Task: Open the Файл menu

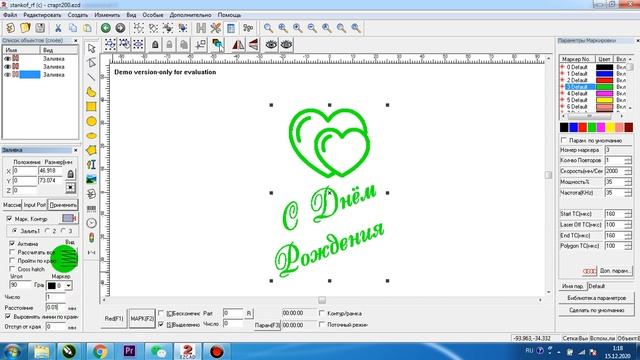Action: [10, 15]
